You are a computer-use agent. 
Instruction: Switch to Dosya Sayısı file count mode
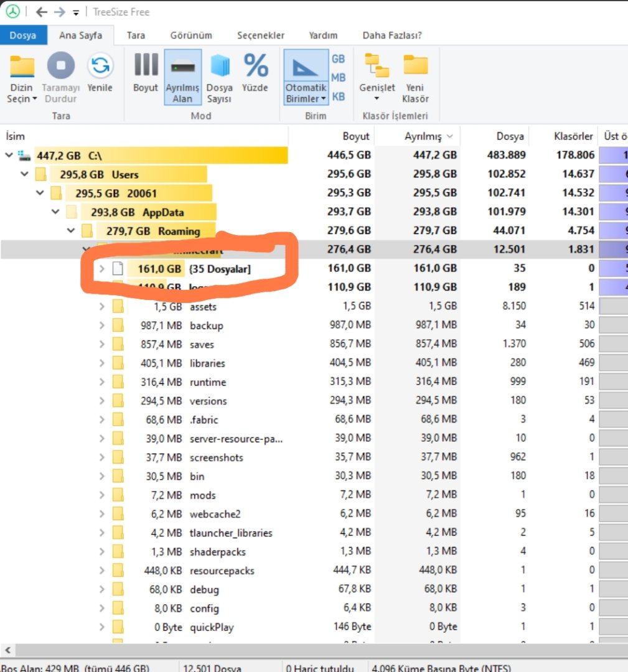click(220, 77)
